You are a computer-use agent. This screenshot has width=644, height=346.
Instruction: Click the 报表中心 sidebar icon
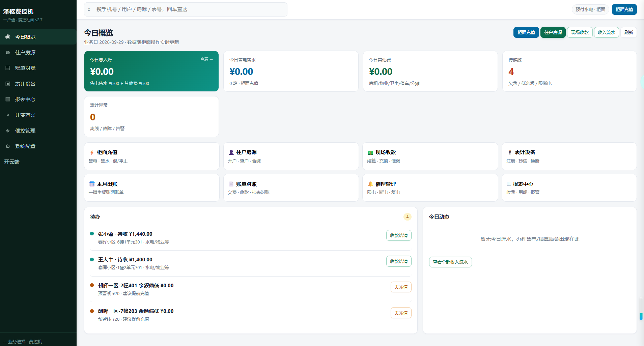pos(8,99)
